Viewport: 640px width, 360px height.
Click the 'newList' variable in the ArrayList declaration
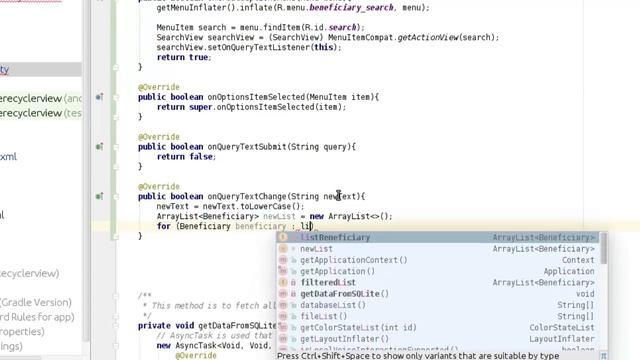point(279,216)
